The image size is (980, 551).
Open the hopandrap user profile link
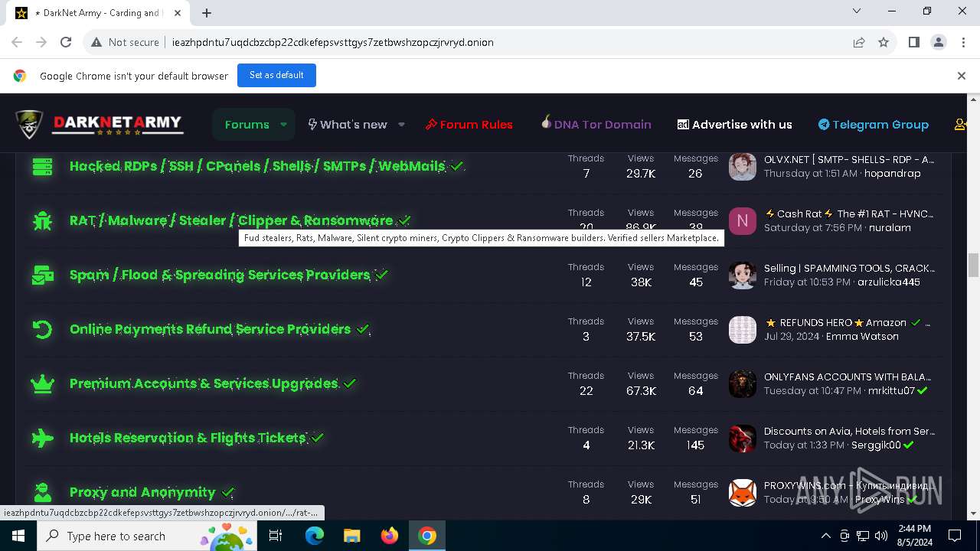(892, 174)
